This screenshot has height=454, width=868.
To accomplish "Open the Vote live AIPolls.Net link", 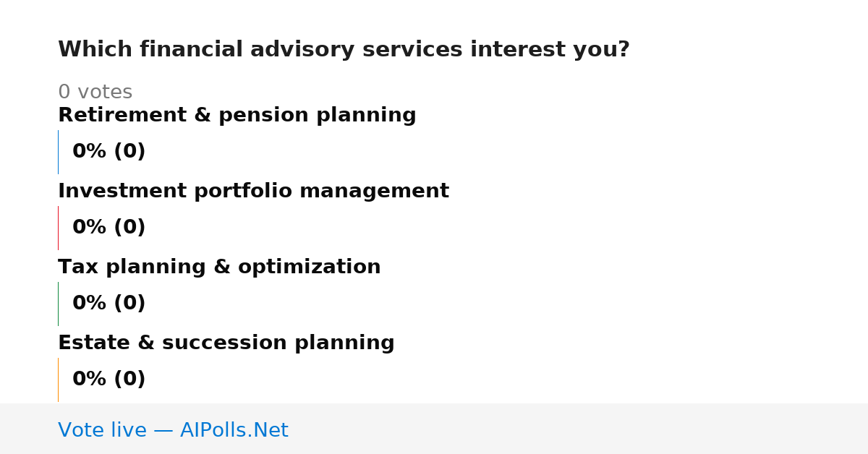I will 173,430.
